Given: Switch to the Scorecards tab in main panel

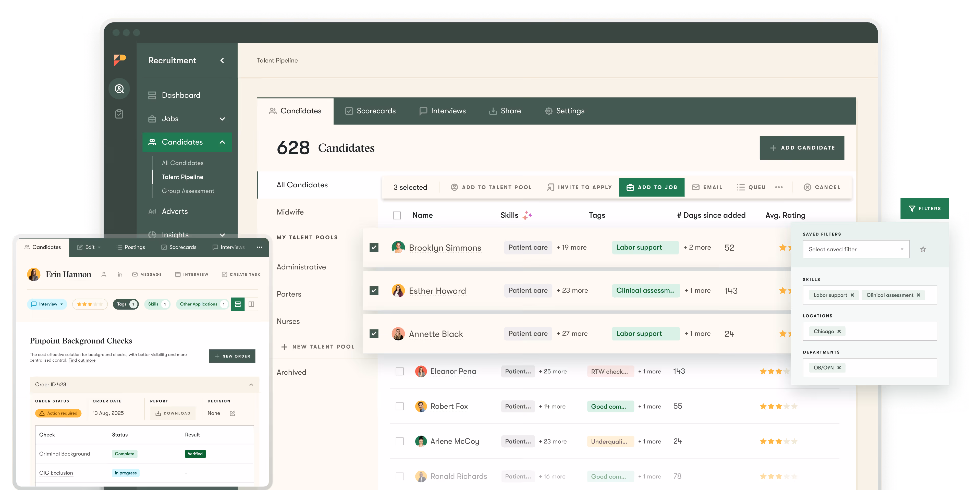Looking at the screenshot, I should (370, 111).
